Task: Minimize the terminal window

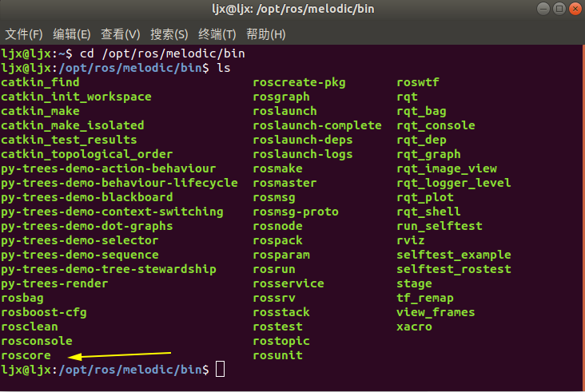Action: tap(543, 9)
